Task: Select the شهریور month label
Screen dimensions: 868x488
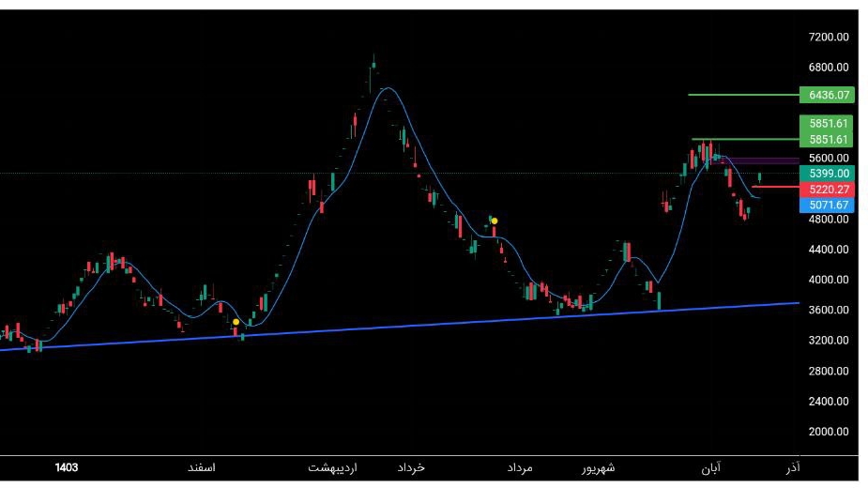Action: coord(599,468)
